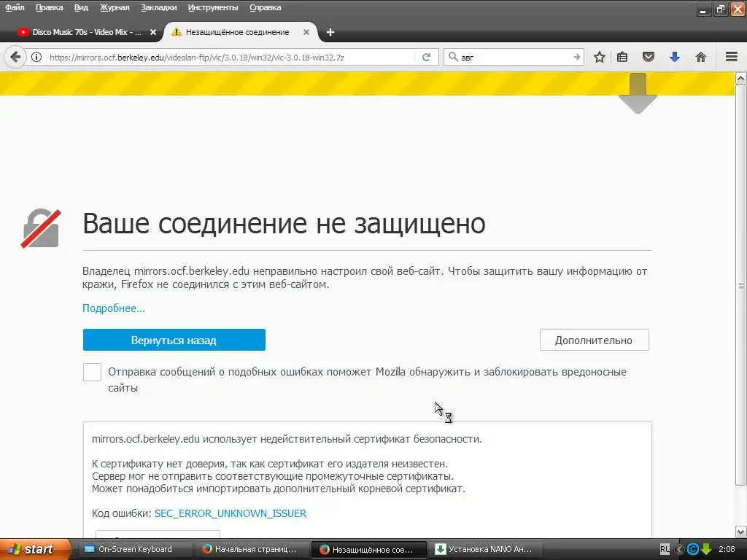
Task: Click the back navigation arrow
Action: coord(15,57)
